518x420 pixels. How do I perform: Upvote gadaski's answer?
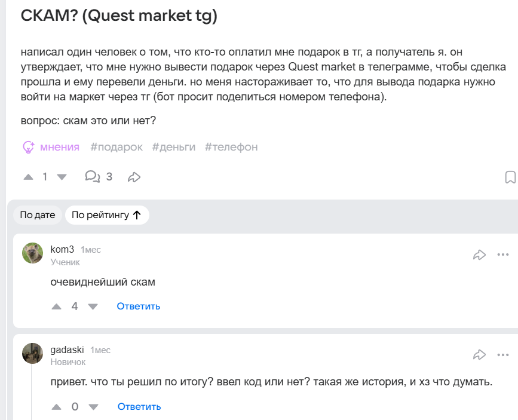(57, 407)
